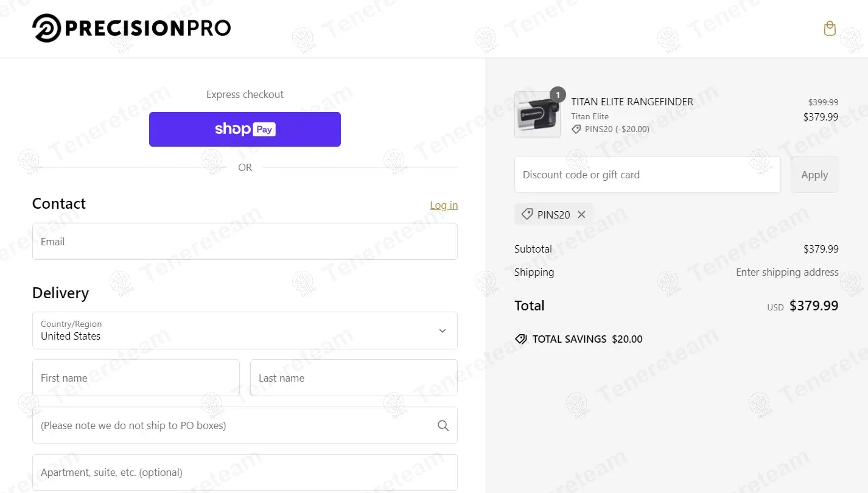Click the First name field
Viewport: 868px width, 493px height.
[136, 378]
